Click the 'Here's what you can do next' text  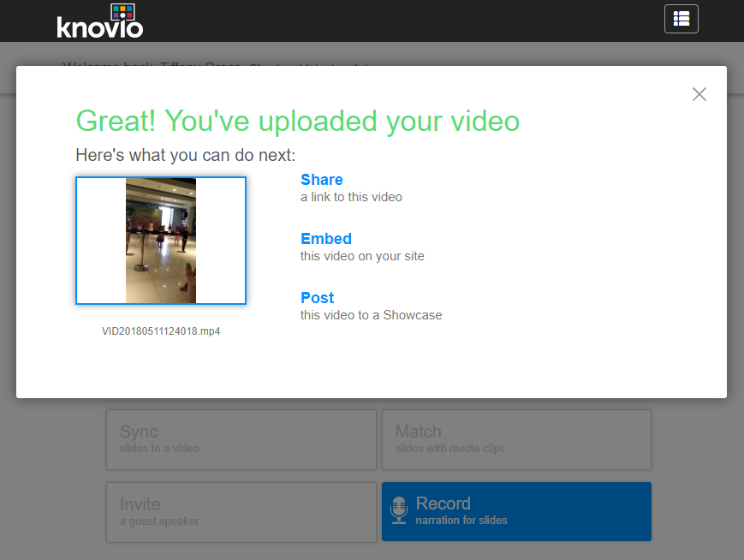185,156
